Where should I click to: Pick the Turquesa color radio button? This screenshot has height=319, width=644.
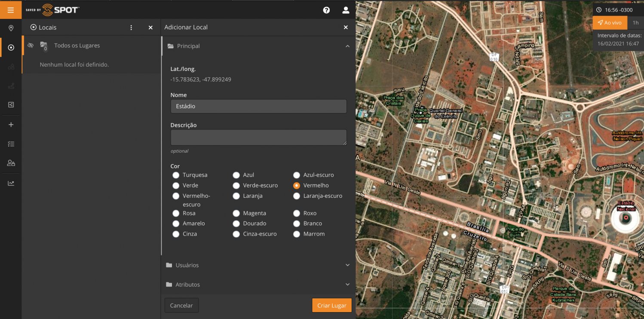(176, 175)
